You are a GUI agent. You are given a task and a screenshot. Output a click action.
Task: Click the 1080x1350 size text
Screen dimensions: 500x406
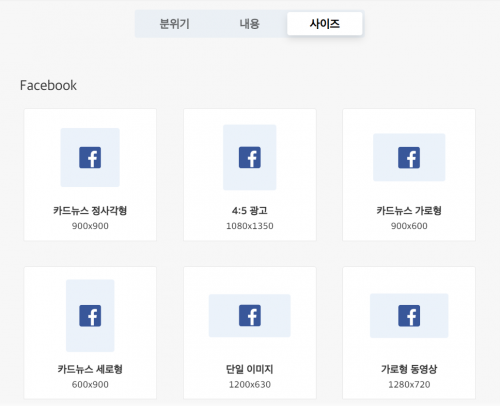point(250,226)
